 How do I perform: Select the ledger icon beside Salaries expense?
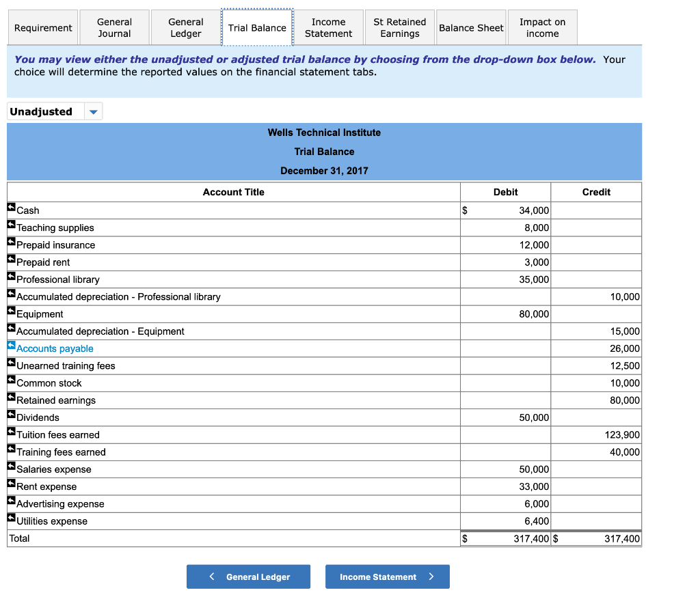point(10,466)
